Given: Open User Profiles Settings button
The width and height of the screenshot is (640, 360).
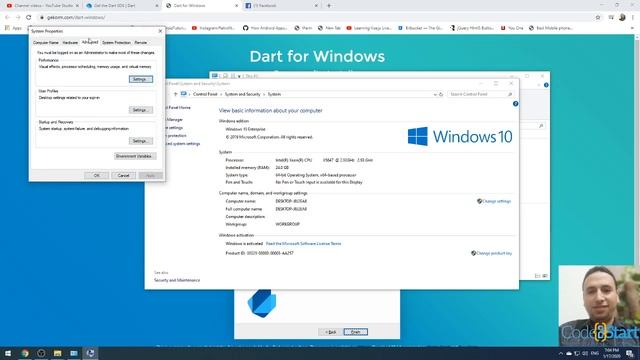Looking at the screenshot, I should point(141,110).
